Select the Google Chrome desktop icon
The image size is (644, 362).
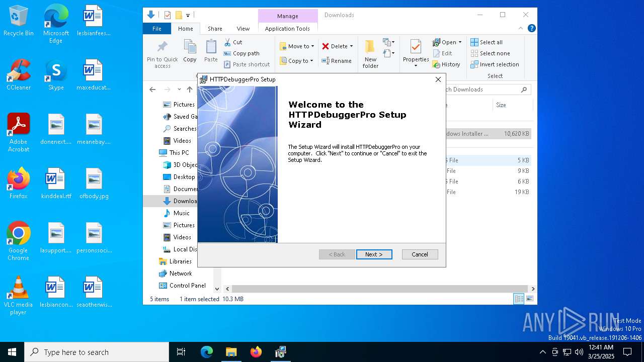[19, 241]
